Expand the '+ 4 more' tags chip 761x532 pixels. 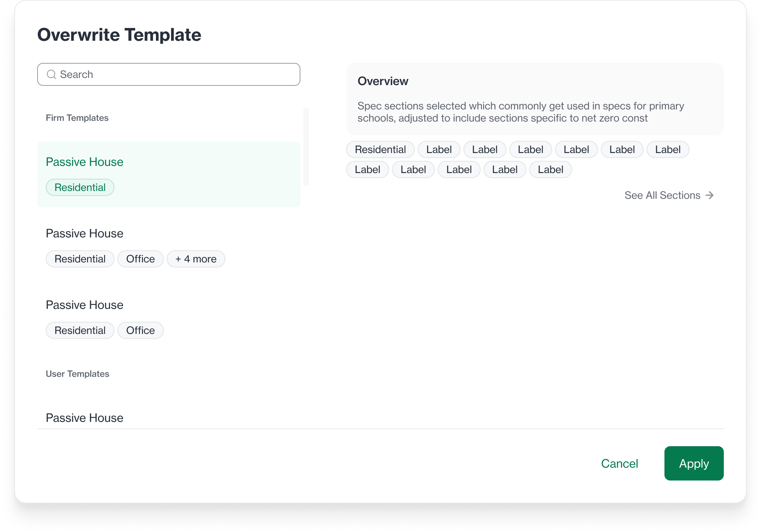click(x=196, y=259)
